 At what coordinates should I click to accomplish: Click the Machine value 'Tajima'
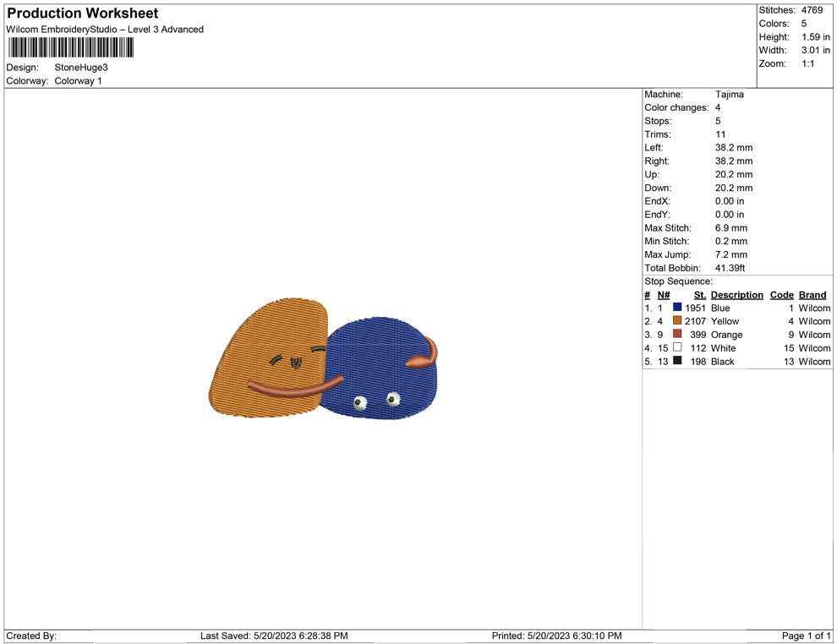(729, 94)
